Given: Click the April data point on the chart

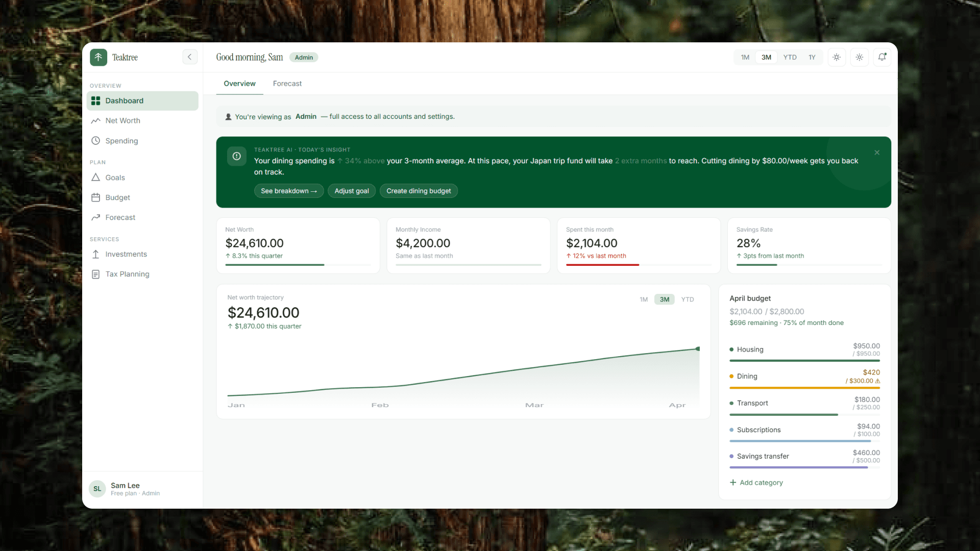Looking at the screenshot, I should (698, 349).
